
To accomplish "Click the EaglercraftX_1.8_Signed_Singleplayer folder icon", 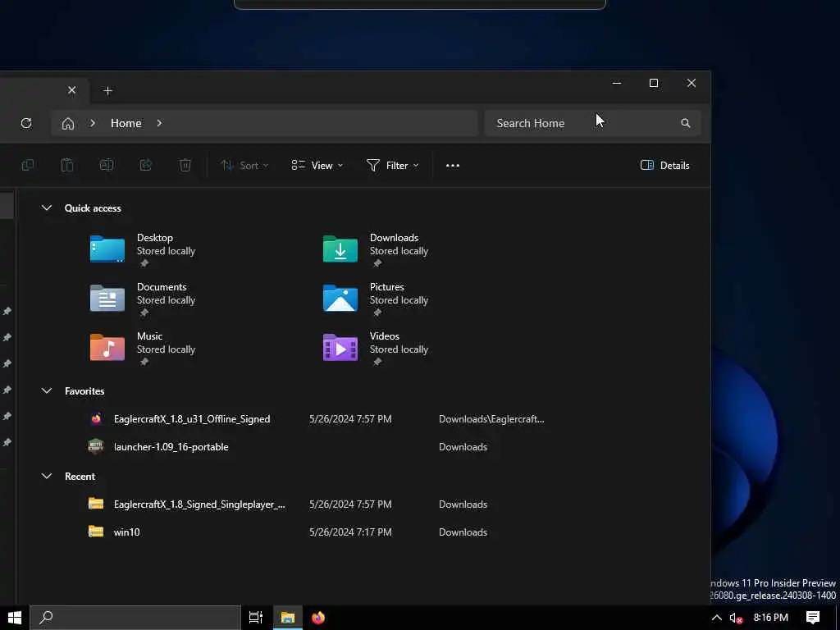I will (96, 504).
